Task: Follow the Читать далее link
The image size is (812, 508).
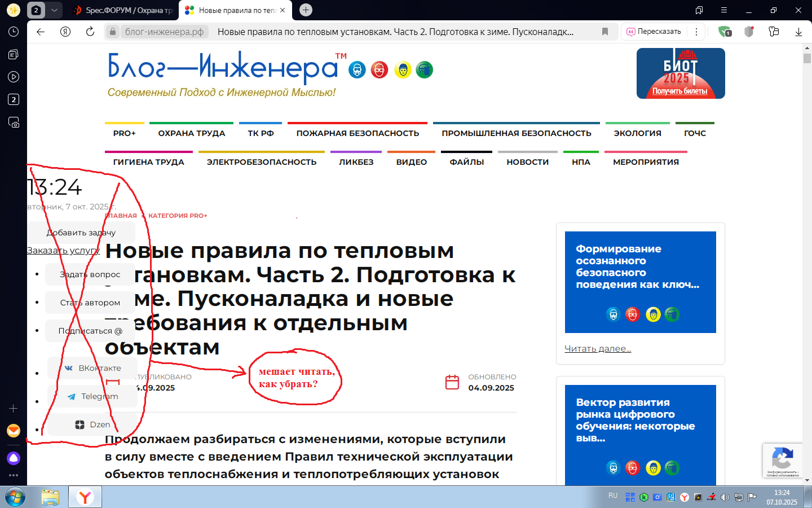Action: 598,349
